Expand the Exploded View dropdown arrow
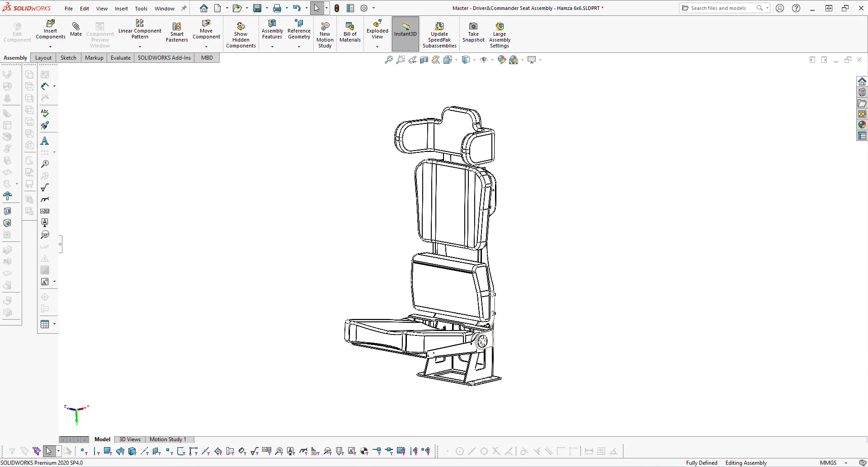Screen dimensions: 868x467 pyautogui.click(x=377, y=47)
